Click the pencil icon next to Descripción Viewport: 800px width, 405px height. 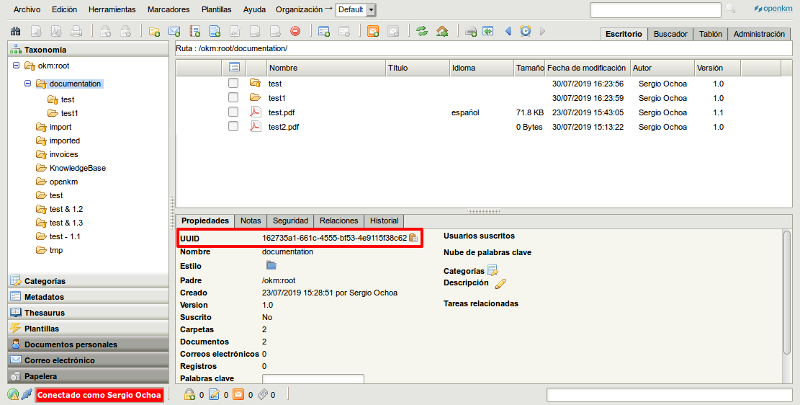(x=501, y=284)
